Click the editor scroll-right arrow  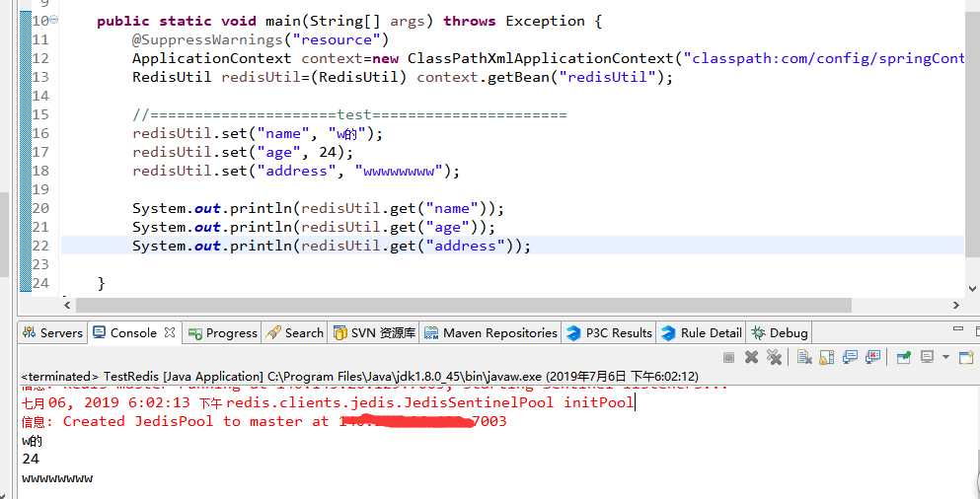coord(956,306)
